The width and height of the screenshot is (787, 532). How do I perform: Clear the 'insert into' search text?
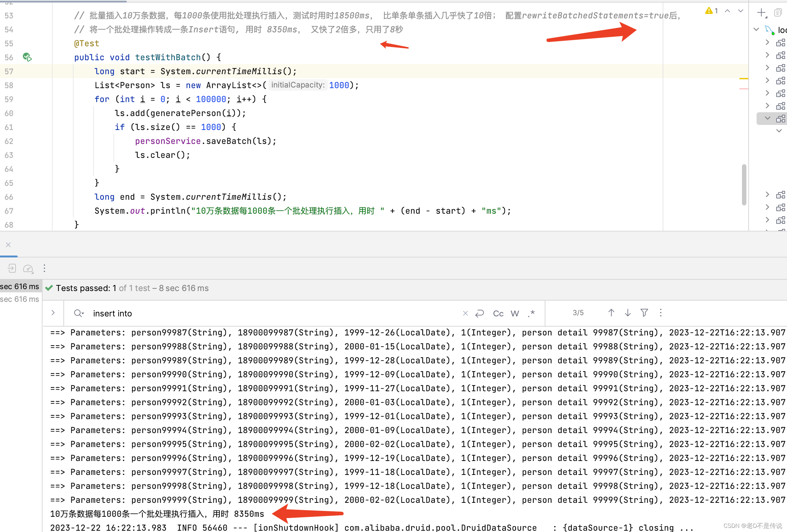pyautogui.click(x=465, y=313)
